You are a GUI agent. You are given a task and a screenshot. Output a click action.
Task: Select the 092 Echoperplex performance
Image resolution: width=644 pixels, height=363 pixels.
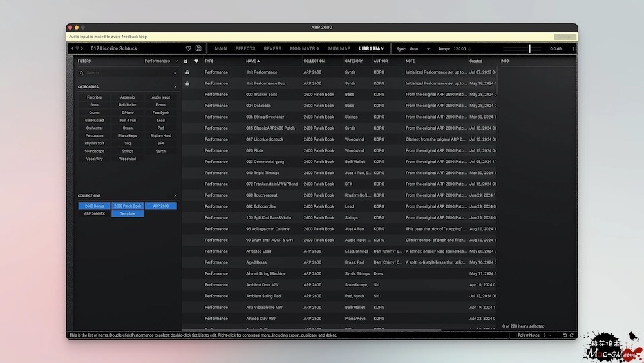[x=339, y=206]
